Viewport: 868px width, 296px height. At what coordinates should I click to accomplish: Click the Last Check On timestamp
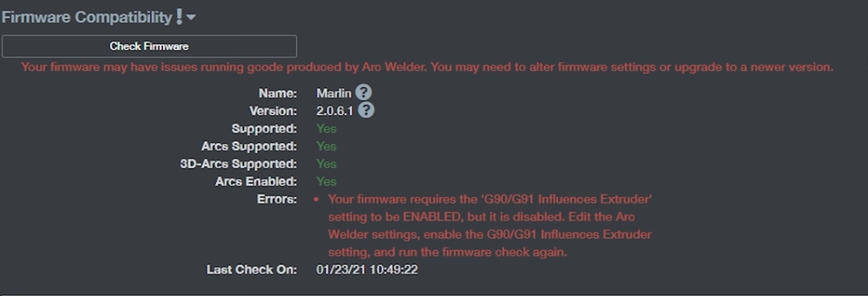click(x=367, y=270)
